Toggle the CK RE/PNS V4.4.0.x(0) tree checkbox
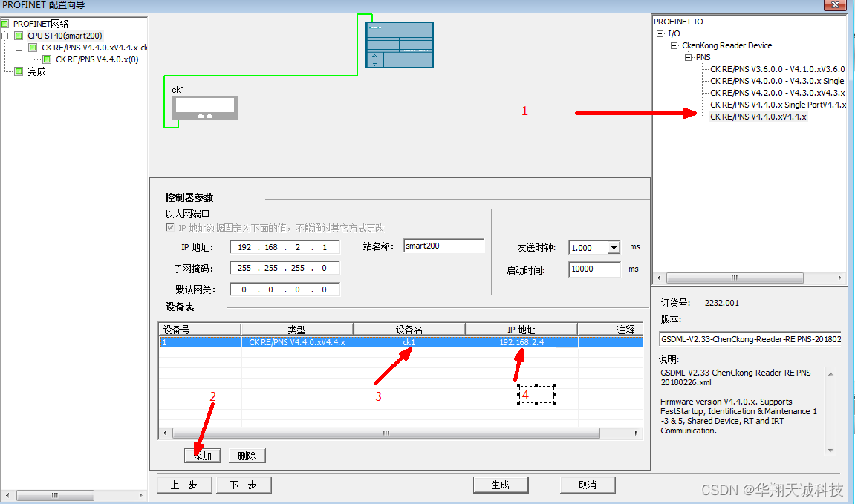855x504 pixels. pos(47,59)
